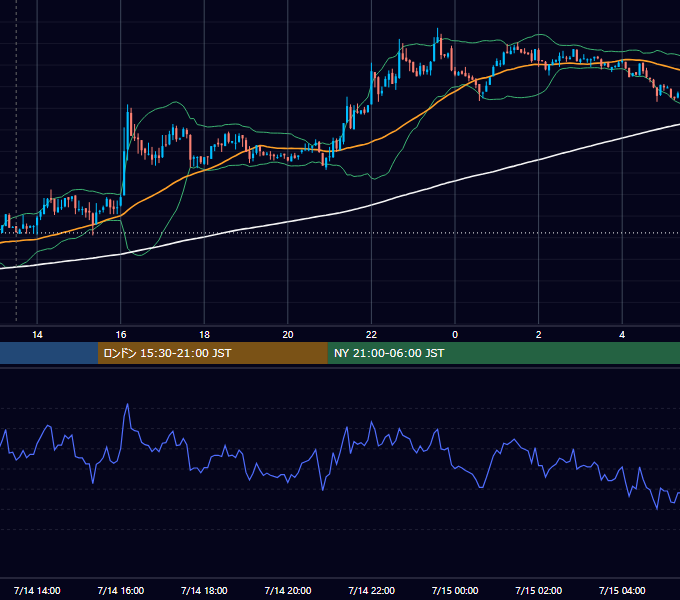Select the NY 21:00-06:00 JST session band
Viewport: 680px width, 600px height.
[503, 353]
